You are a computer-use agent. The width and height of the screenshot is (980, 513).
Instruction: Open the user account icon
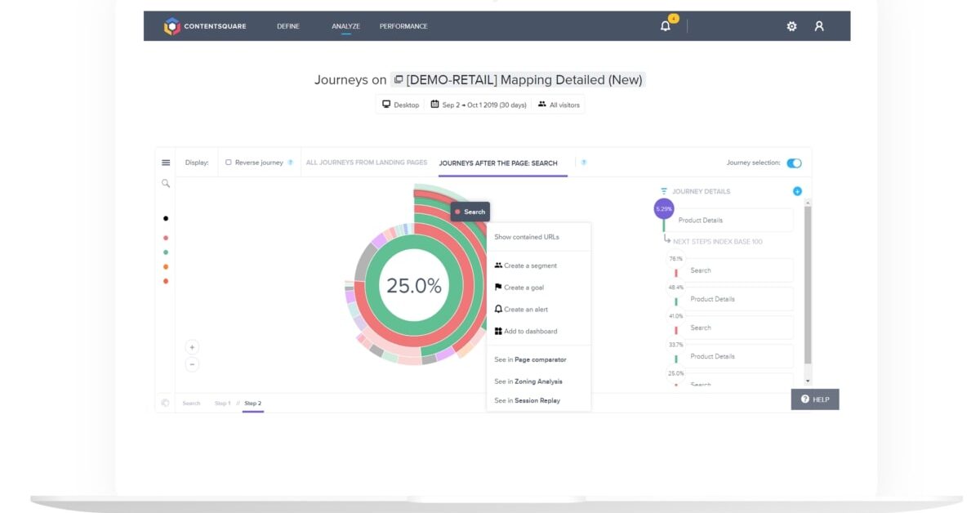[x=818, y=25]
